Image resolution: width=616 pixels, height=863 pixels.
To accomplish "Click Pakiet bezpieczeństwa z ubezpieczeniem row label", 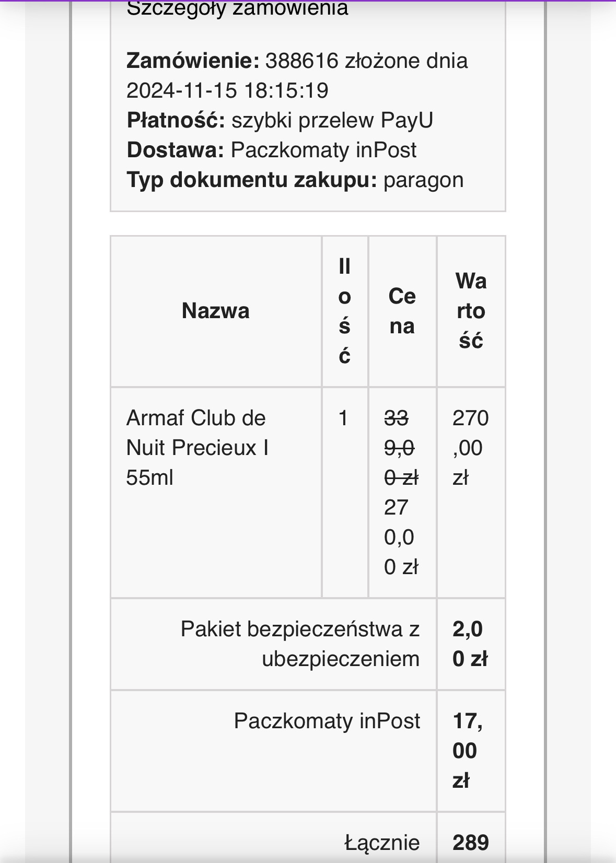I will tap(300, 644).
